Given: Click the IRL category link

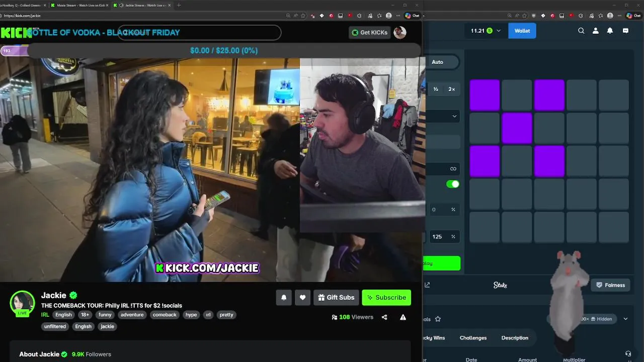Looking at the screenshot, I should [45, 315].
